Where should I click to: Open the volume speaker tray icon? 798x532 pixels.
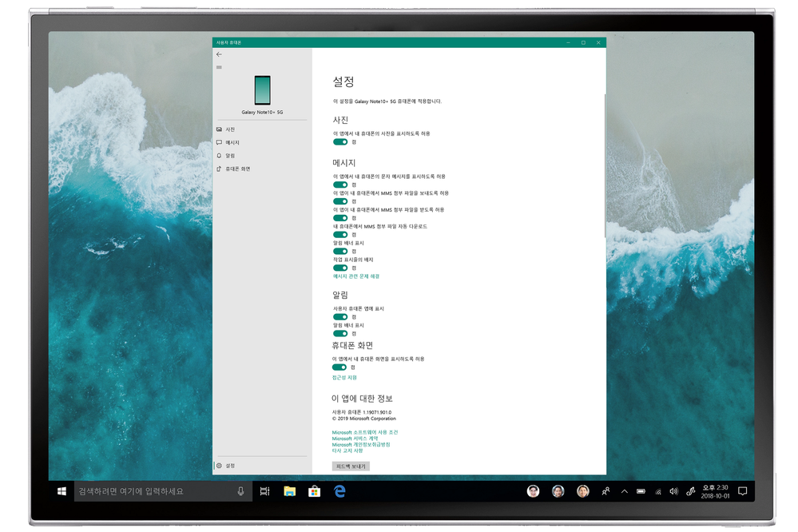[x=674, y=491]
